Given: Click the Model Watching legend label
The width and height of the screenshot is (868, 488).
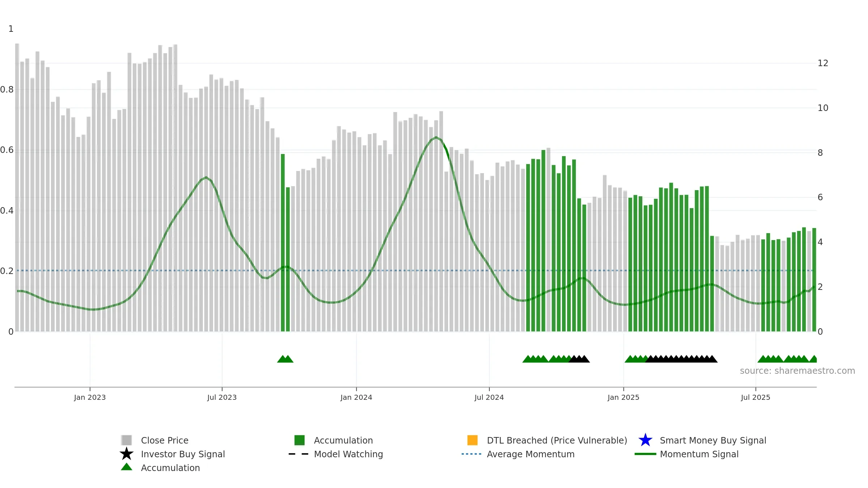Looking at the screenshot, I should point(348,454).
